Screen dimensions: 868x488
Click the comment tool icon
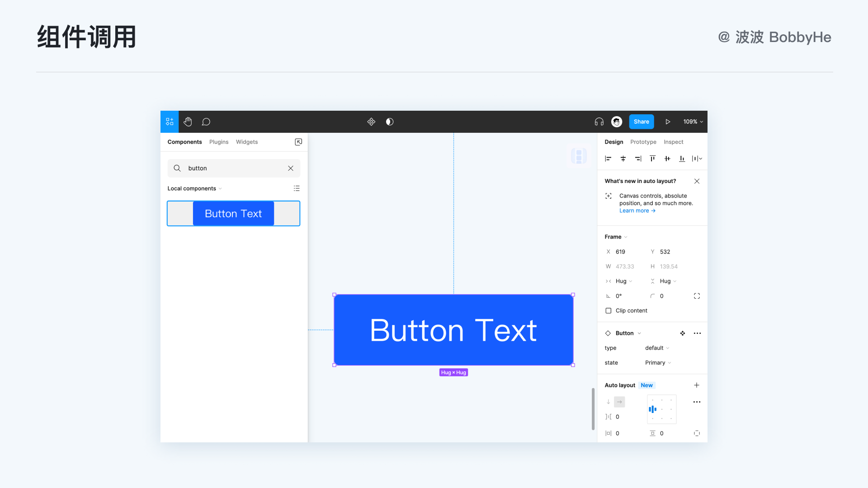pos(206,122)
